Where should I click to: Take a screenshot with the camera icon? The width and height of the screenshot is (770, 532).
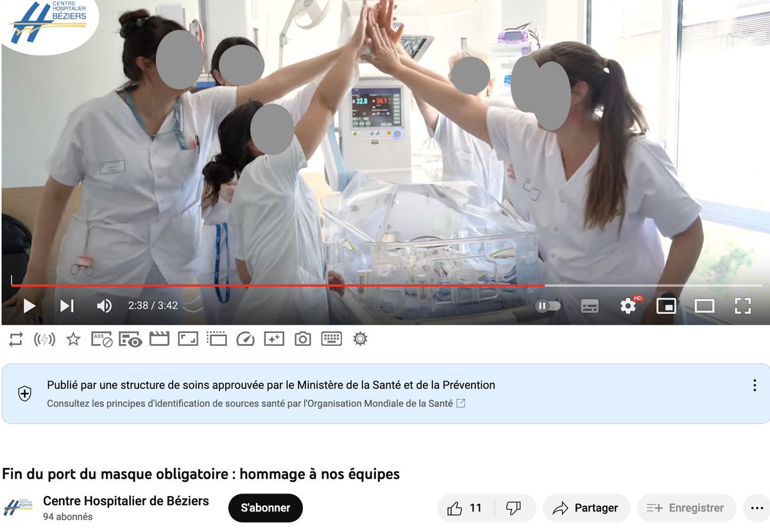[x=303, y=339]
